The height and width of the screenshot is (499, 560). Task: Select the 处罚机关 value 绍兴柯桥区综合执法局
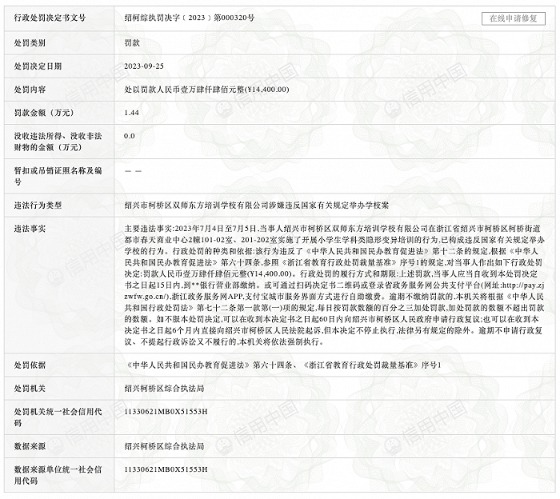point(164,388)
